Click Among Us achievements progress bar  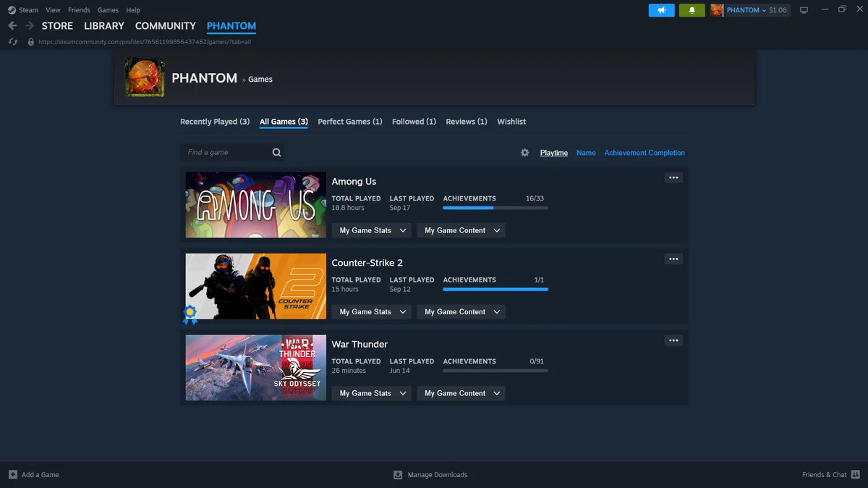tap(495, 208)
